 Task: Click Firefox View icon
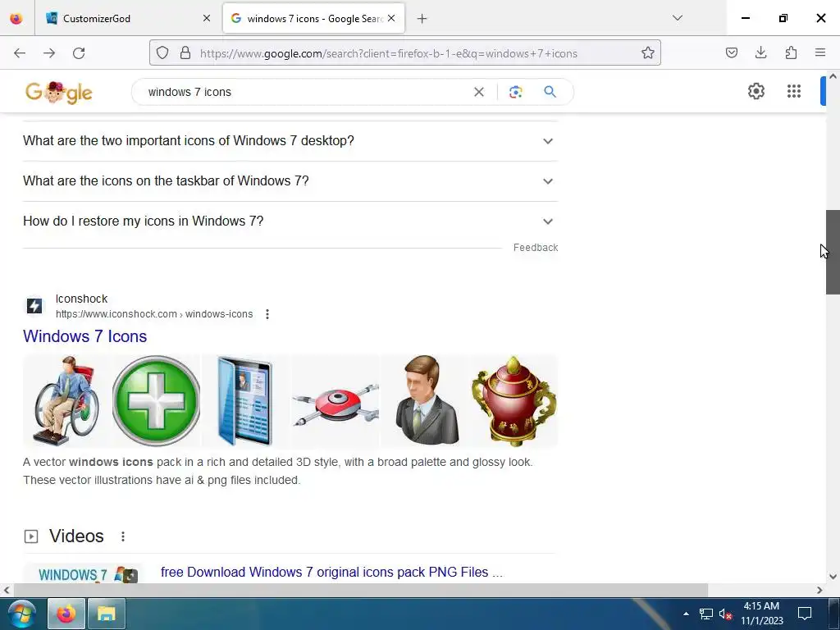tap(16, 19)
